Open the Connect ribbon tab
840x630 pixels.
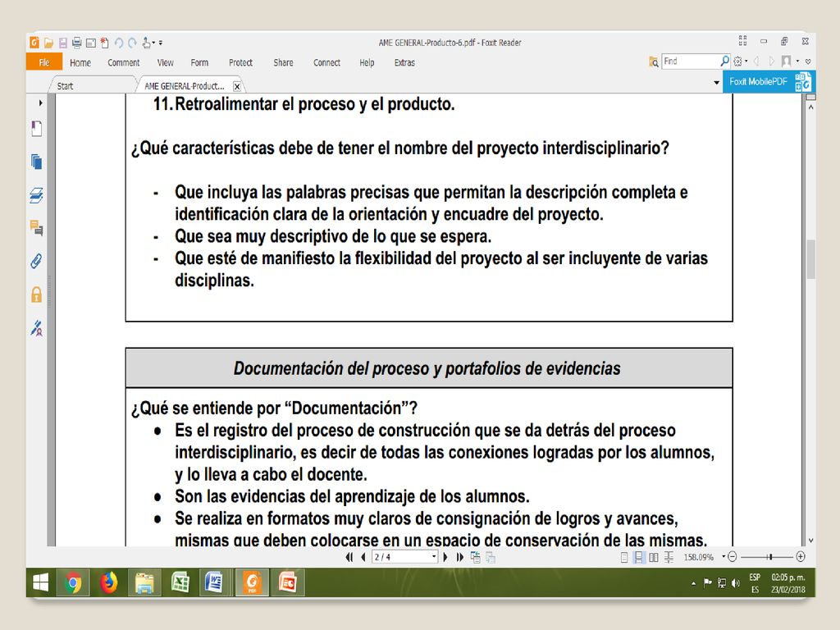coord(326,62)
